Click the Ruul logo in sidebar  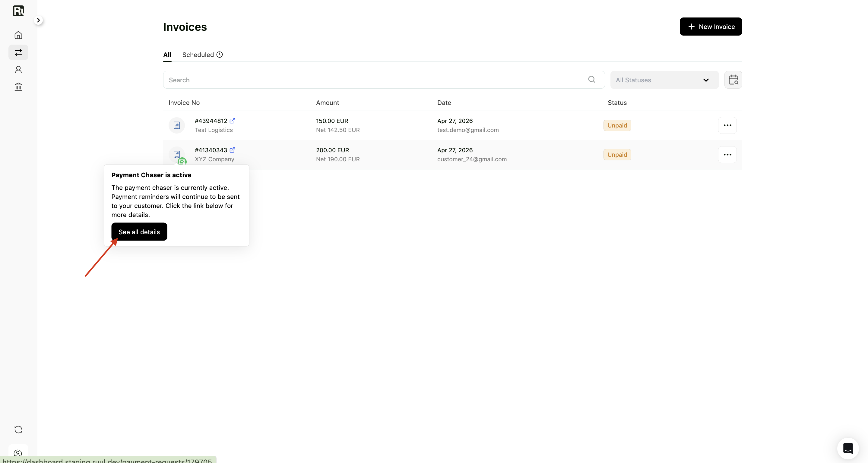pyautogui.click(x=18, y=11)
